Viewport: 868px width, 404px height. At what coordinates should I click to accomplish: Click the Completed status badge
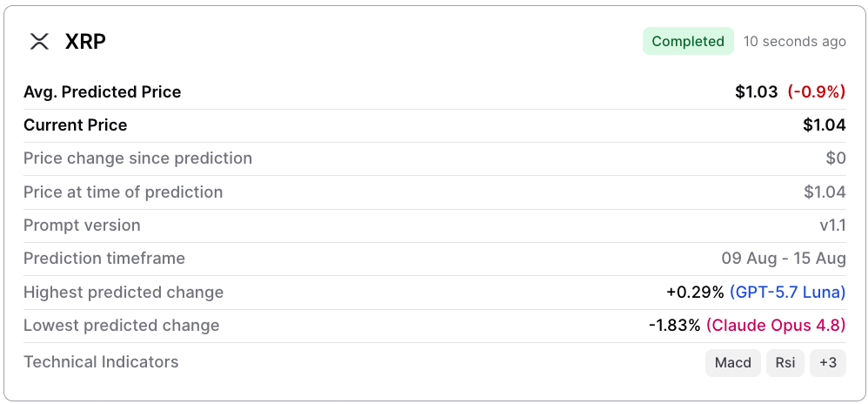[688, 42]
